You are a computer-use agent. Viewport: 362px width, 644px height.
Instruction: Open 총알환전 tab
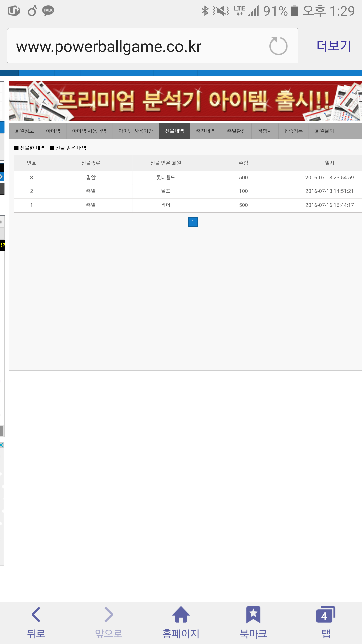[x=236, y=131]
